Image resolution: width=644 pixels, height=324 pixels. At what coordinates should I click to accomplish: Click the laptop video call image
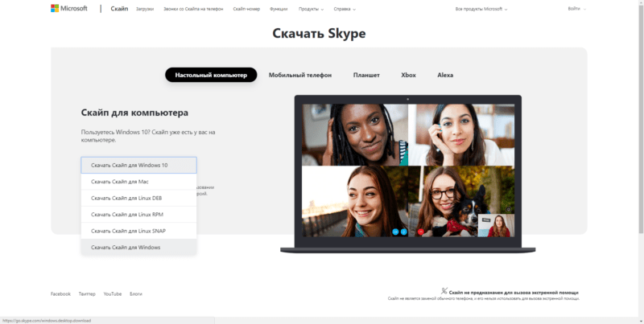(x=408, y=174)
